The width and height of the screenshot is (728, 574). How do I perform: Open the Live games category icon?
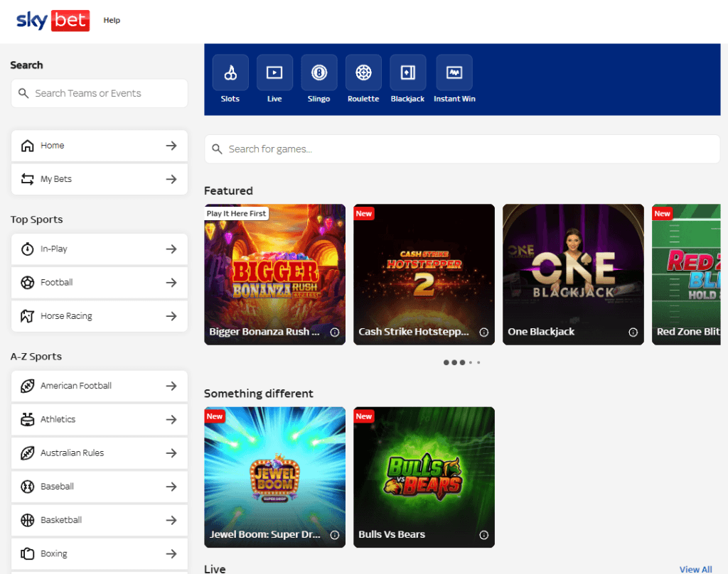click(x=274, y=72)
